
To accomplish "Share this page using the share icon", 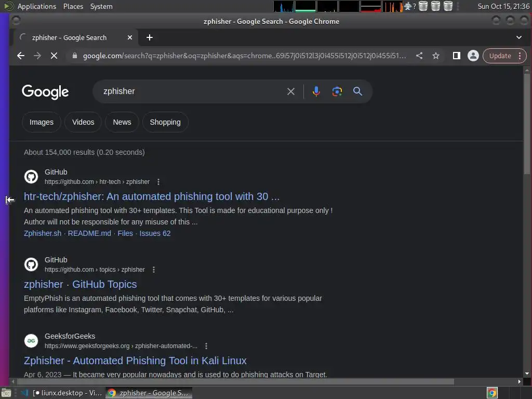I will pyautogui.click(x=419, y=56).
